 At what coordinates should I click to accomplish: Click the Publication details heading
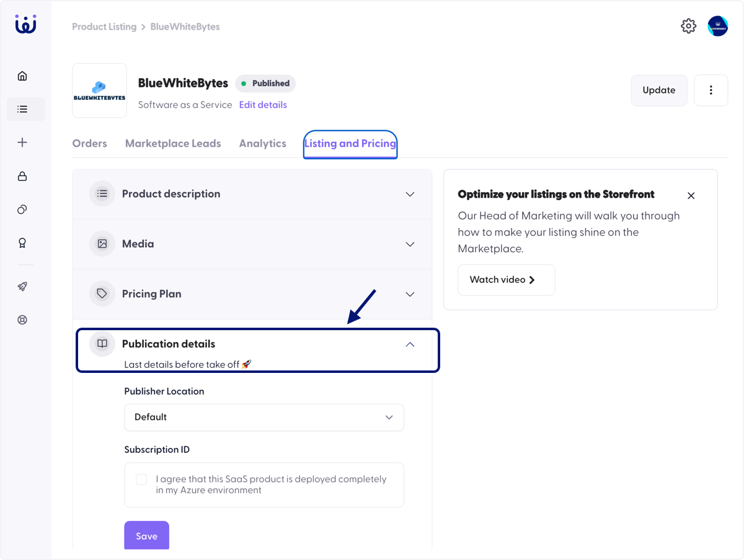coord(169,344)
